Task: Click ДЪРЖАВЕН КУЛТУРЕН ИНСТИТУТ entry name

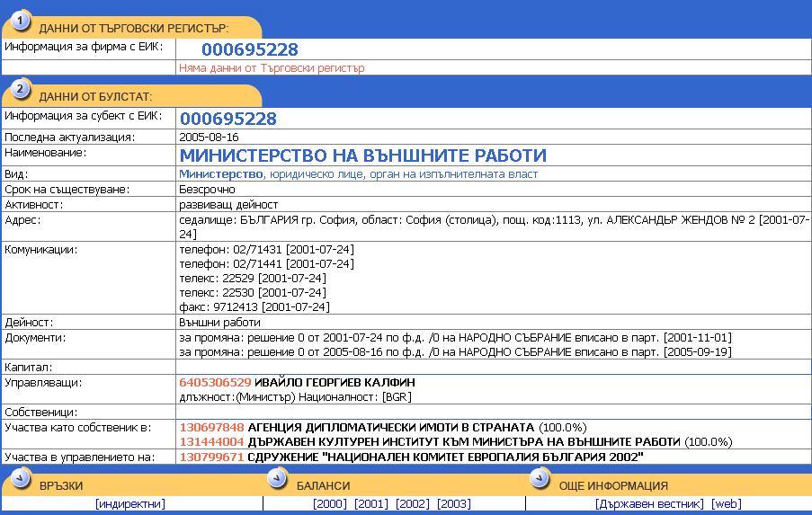Action: (464, 442)
